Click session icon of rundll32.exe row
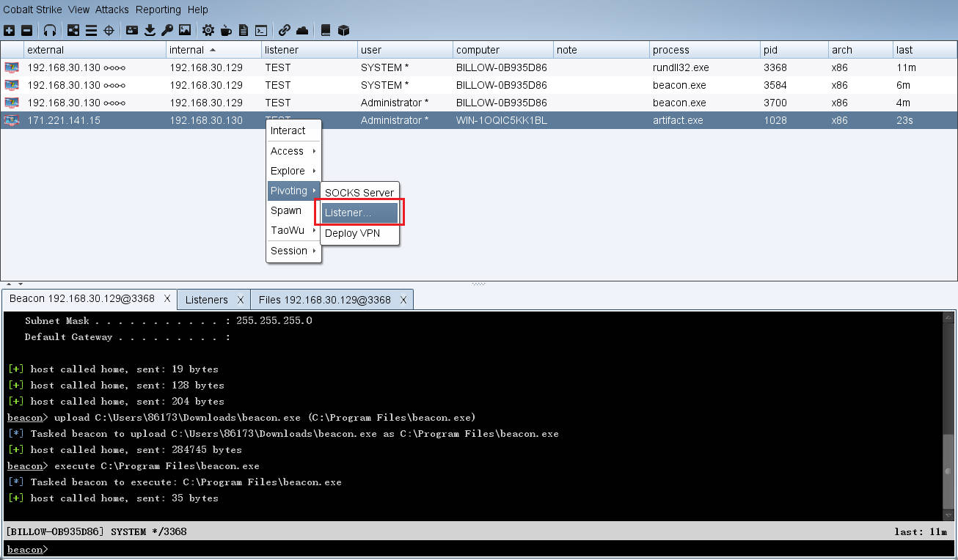The image size is (958, 560). [x=12, y=67]
